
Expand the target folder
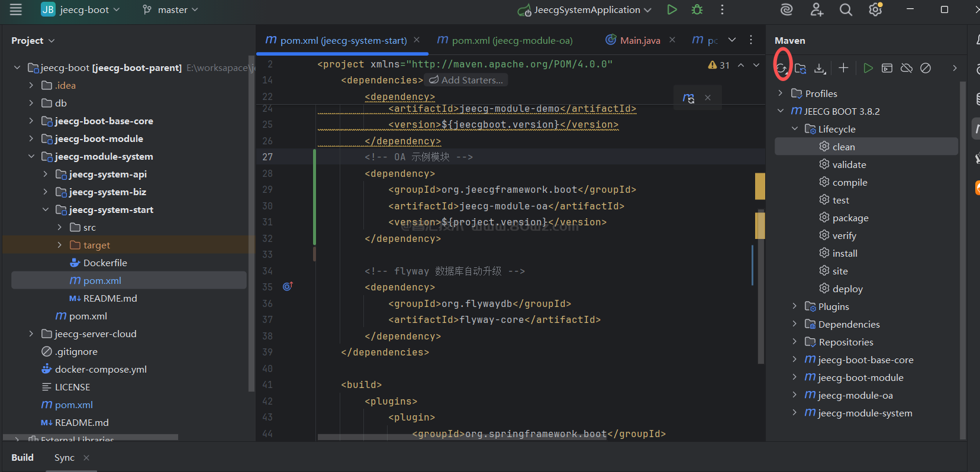60,245
